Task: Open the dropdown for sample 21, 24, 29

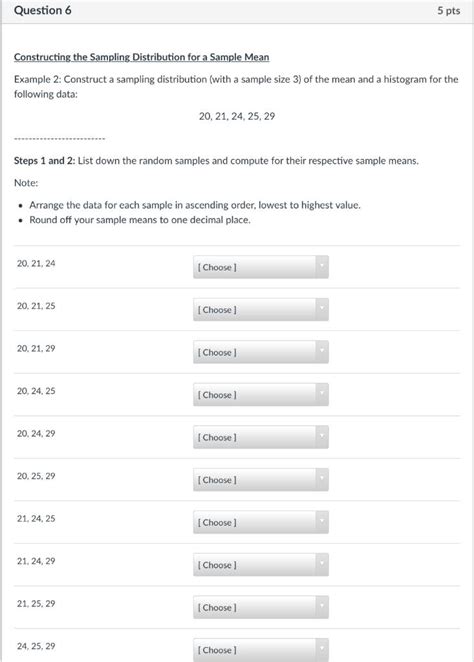Action: (260, 565)
